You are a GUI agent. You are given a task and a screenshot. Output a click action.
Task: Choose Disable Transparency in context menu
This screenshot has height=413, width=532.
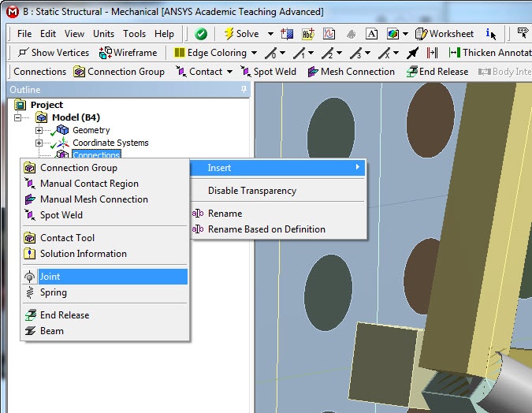click(252, 191)
